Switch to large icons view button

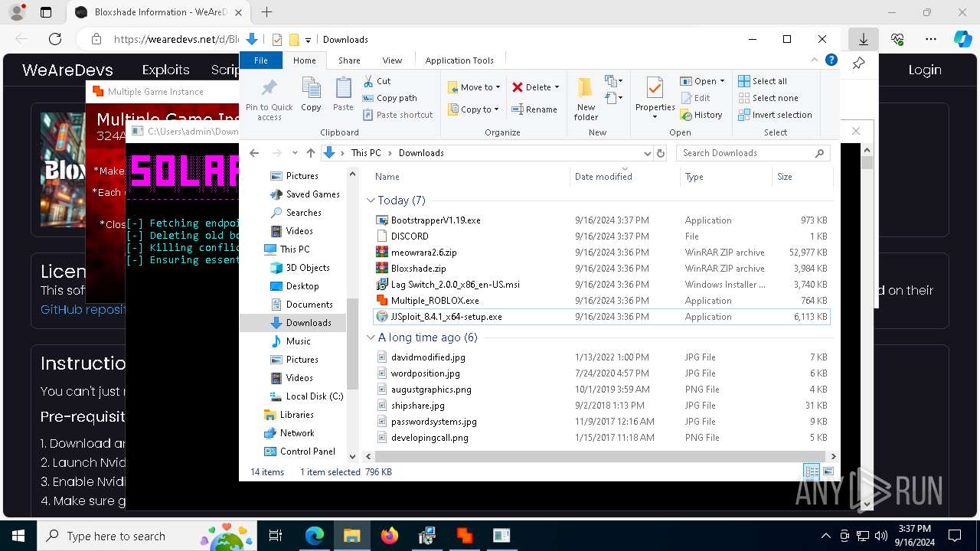point(828,472)
